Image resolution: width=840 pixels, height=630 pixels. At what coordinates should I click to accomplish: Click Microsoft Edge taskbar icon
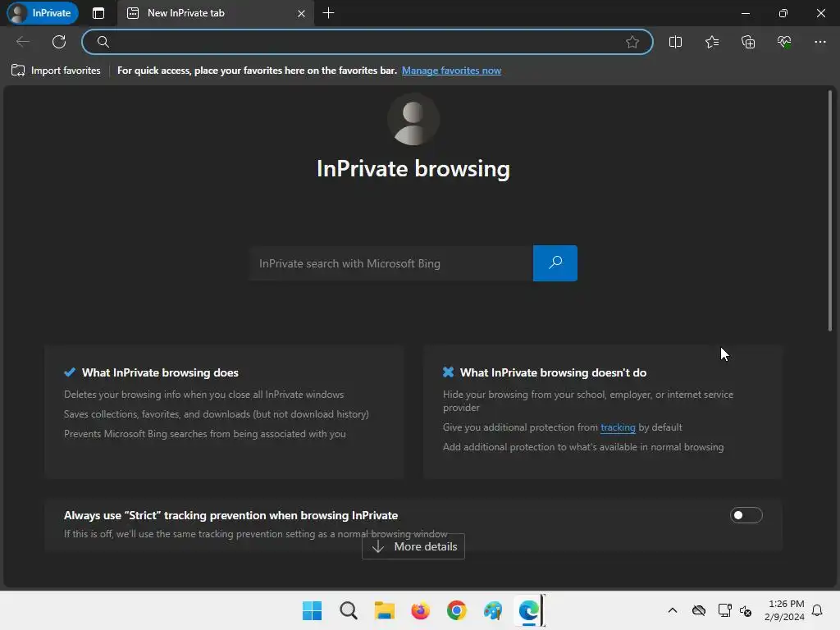click(x=529, y=610)
